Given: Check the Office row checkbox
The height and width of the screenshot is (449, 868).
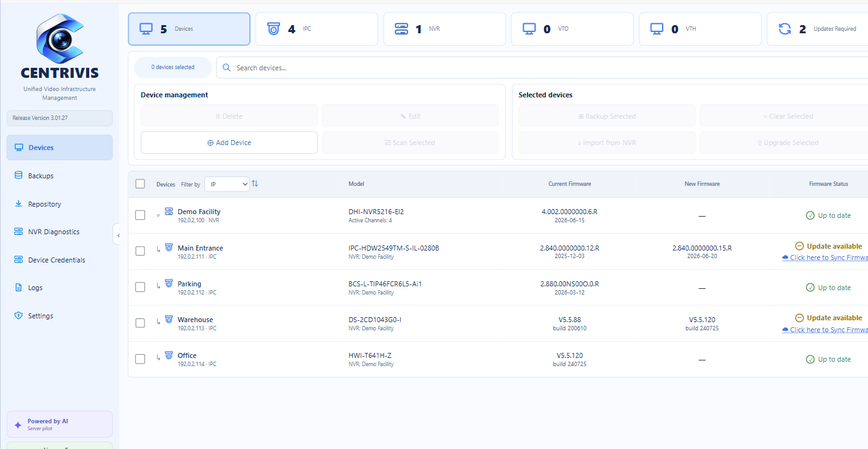Looking at the screenshot, I should pos(140,359).
